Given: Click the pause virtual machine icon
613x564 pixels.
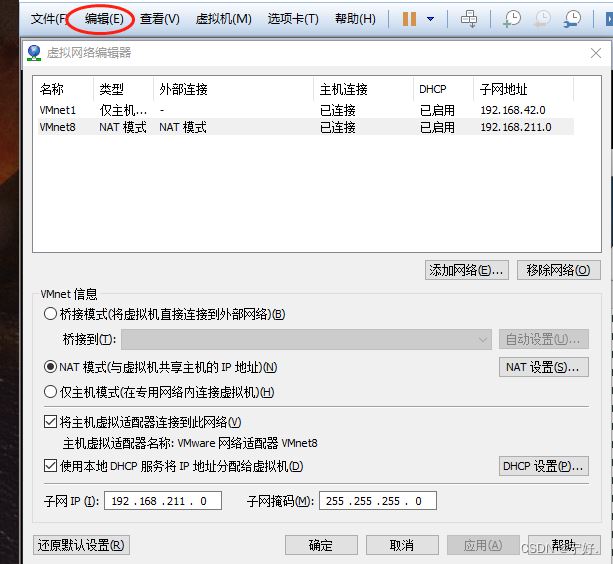Looking at the screenshot, I should (409, 18).
